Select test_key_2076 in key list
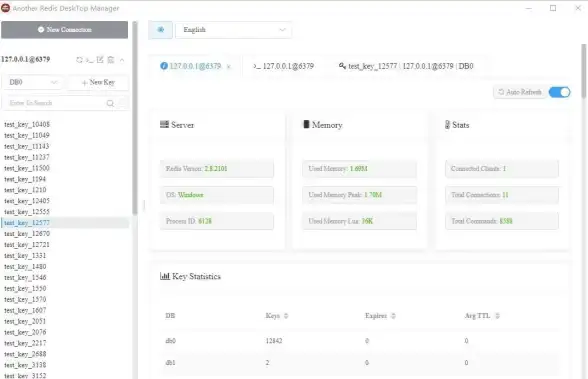Viewport: 588px width, 379px height. click(25, 332)
